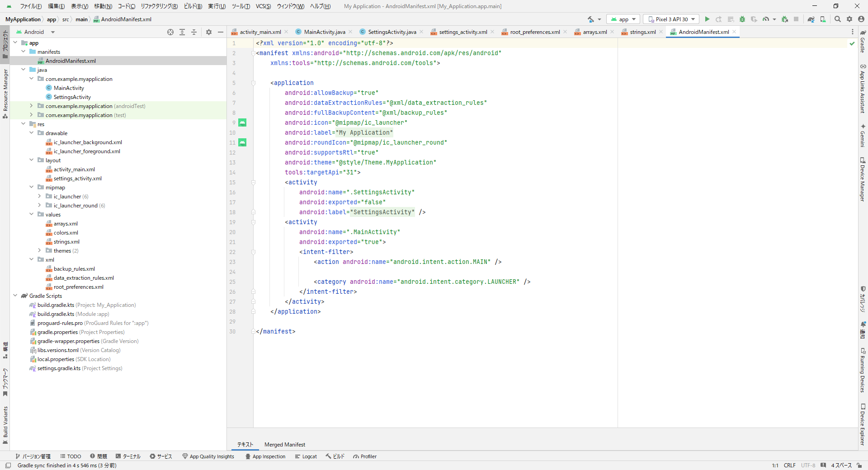868x470 pixels.
Task: Open the Merged Manifest tab
Action: pyautogui.click(x=284, y=445)
